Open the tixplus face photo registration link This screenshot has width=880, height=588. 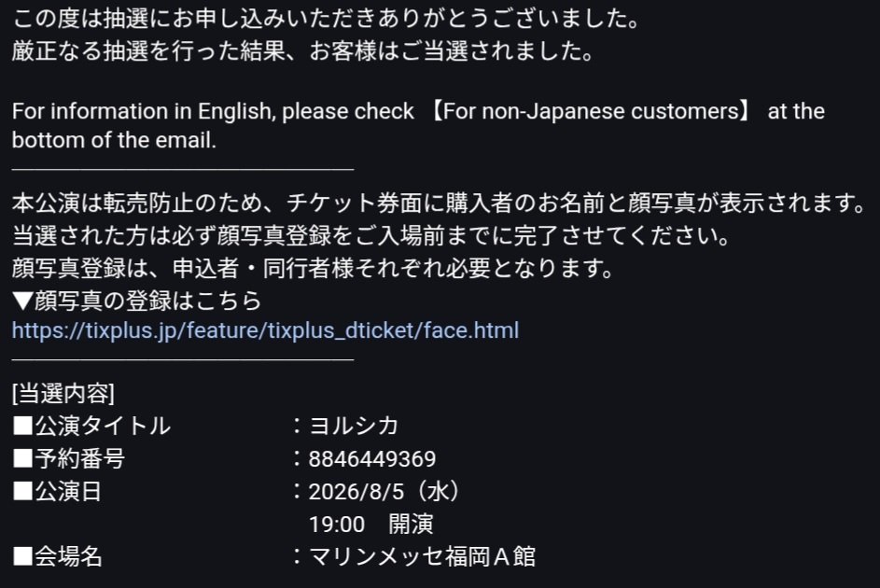tap(265, 330)
